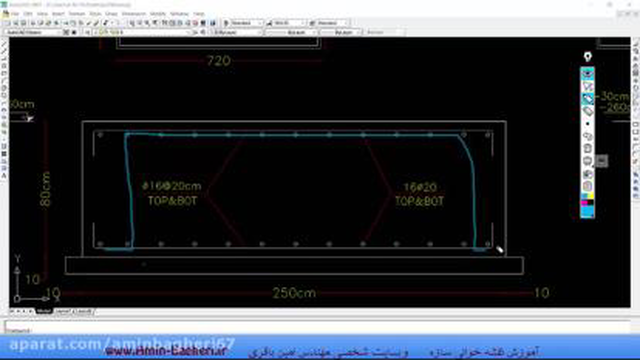Click the last layout-tab scroll arrow

(31, 311)
